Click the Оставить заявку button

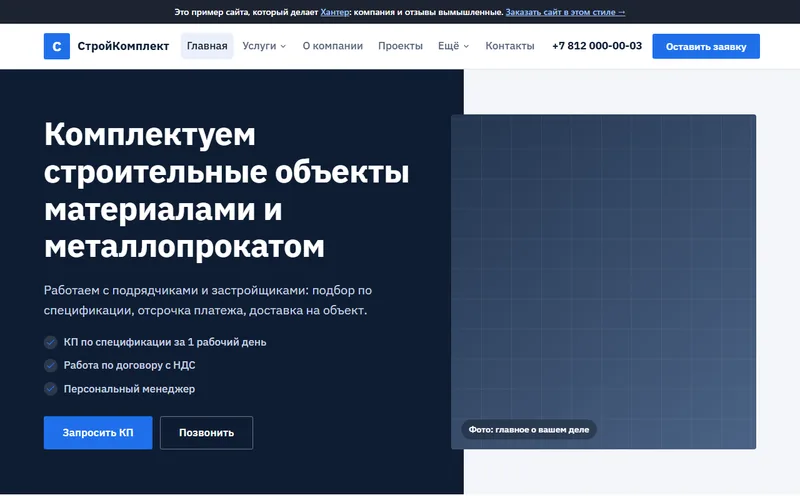click(x=706, y=46)
